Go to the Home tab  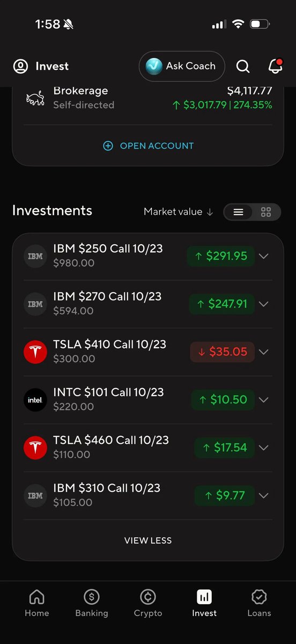(36, 603)
